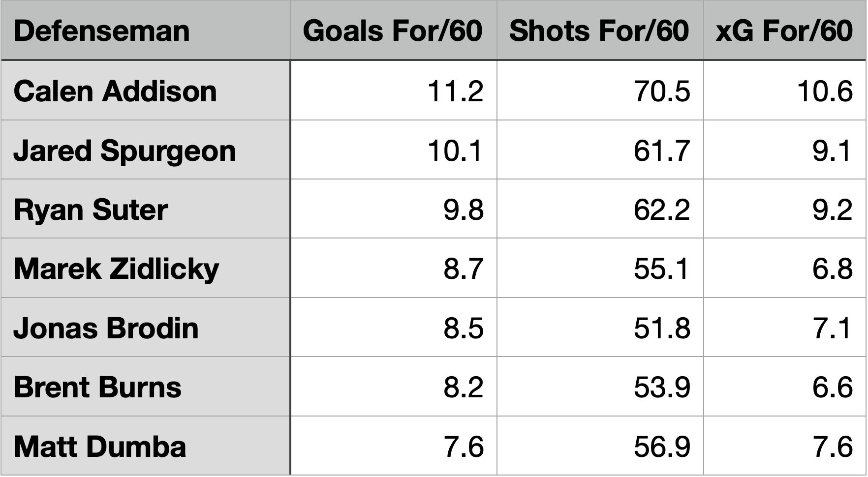Viewport: 868px width, 477px height.
Task: Select the Ryan Suter row label
Action: 91,210
